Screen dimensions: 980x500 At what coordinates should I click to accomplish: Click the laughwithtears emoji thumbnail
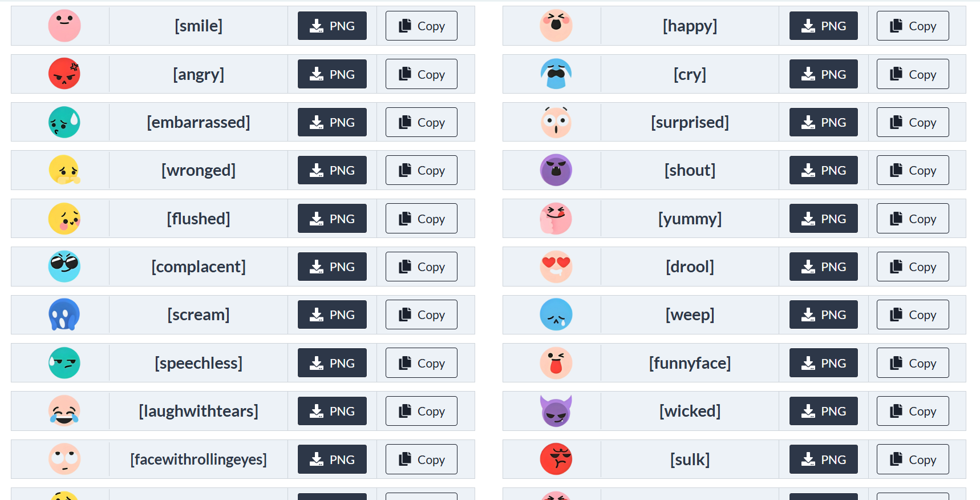64,411
